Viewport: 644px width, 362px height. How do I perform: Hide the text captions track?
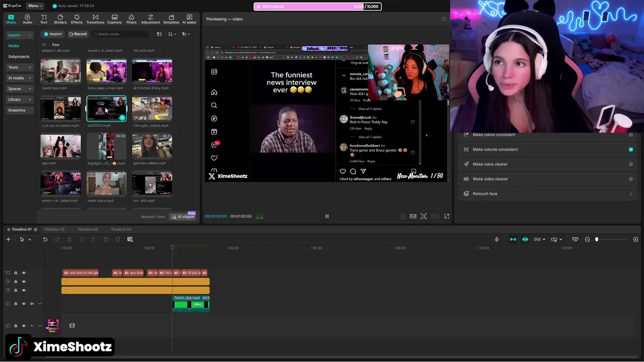coord(24,273)
